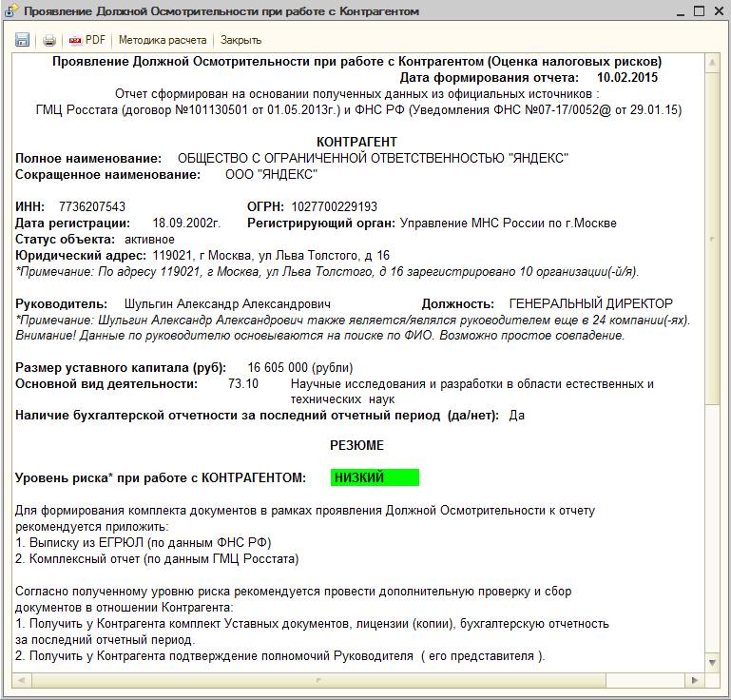The image size is (731, 700).
Task: Select the legal address 119021, г Москва
Action: coord(271,256)
